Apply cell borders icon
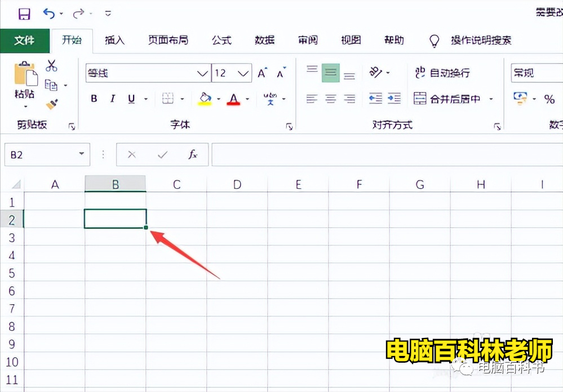The image size is (563, 392). [168, 99]
